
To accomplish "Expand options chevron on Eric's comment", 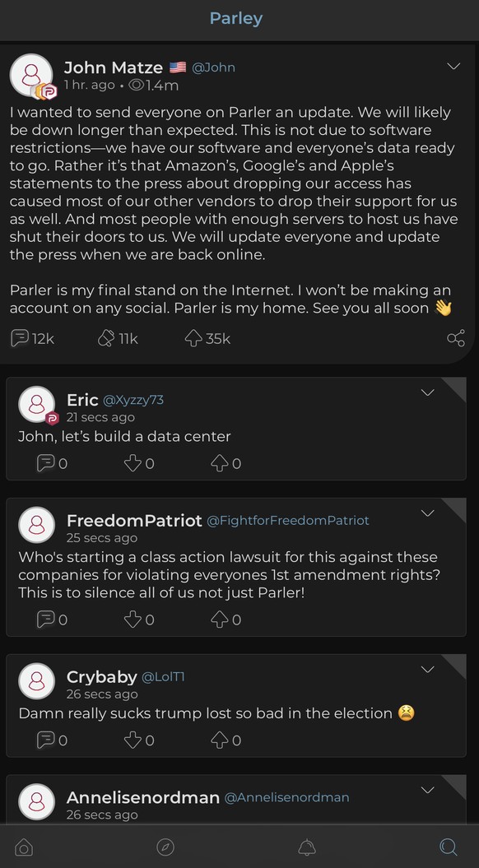I will point(427,392).
